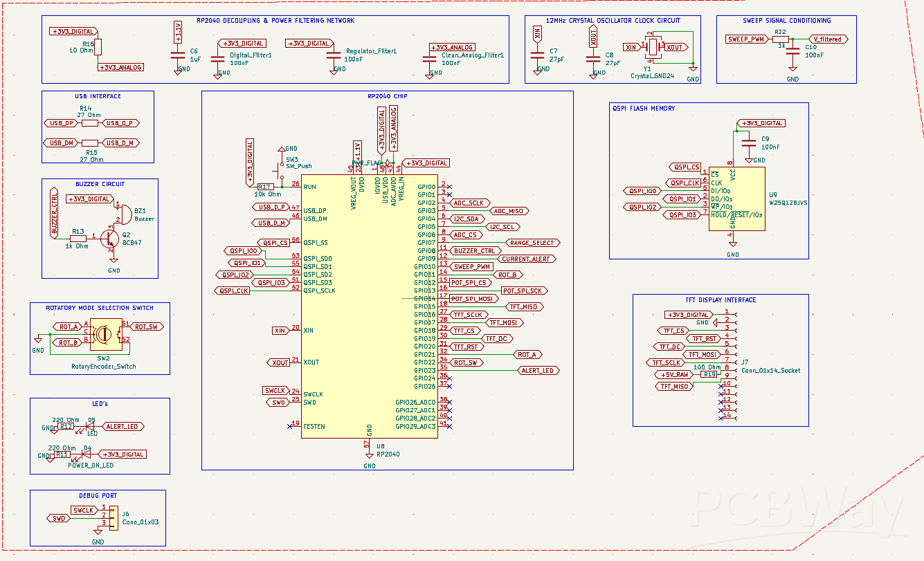Click the ADC_CS net label
The image size is (924, 561).
click(x=467, y=235)
